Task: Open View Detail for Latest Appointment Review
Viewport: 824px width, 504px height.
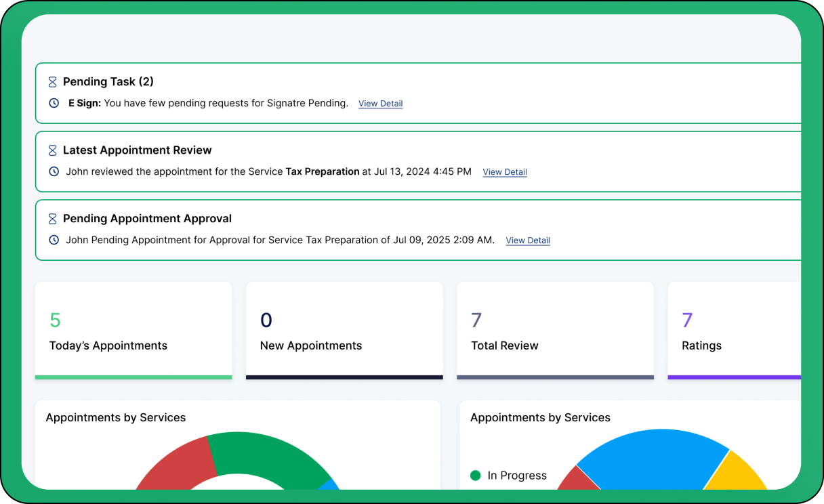Action: tap(504, 173)
